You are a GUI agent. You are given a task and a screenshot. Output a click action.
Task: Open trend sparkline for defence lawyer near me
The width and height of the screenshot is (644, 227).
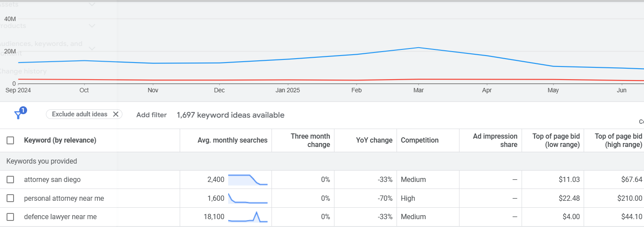[247, 217]
